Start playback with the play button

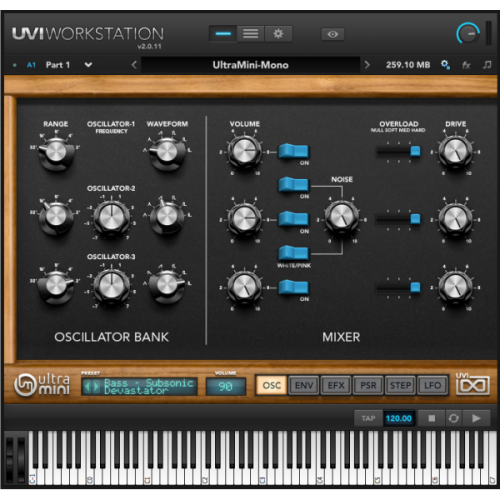point(476,418)
